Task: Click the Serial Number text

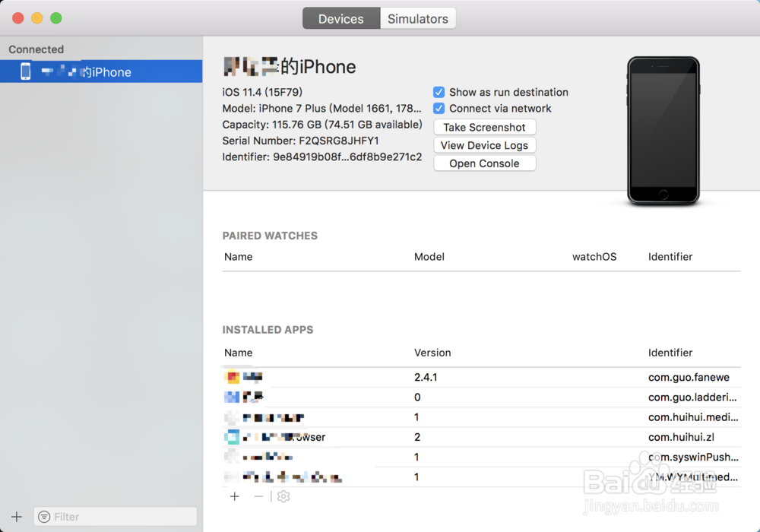Action: point(300,141)
